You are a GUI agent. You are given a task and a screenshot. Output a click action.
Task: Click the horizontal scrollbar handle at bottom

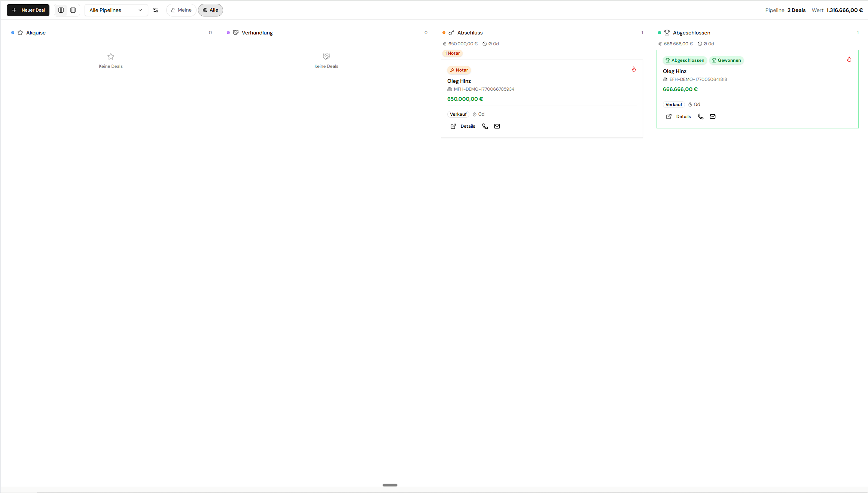390,485
